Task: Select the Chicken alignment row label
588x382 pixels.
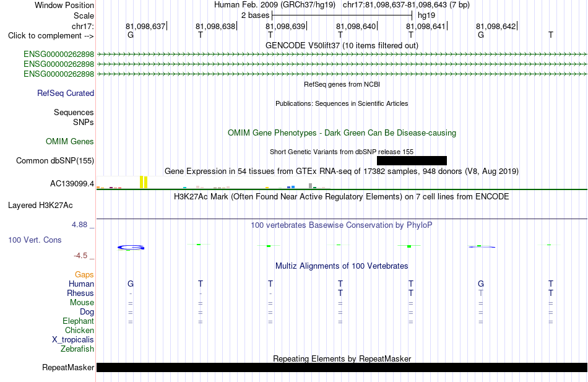Action: click(79, 330)
